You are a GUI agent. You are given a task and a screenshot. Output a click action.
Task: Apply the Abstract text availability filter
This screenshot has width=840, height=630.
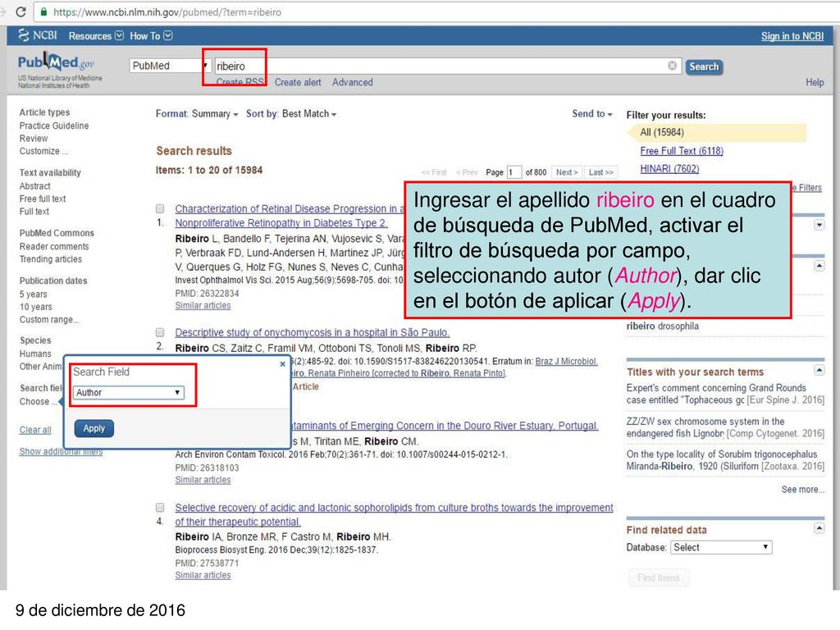tap(34, 186)
